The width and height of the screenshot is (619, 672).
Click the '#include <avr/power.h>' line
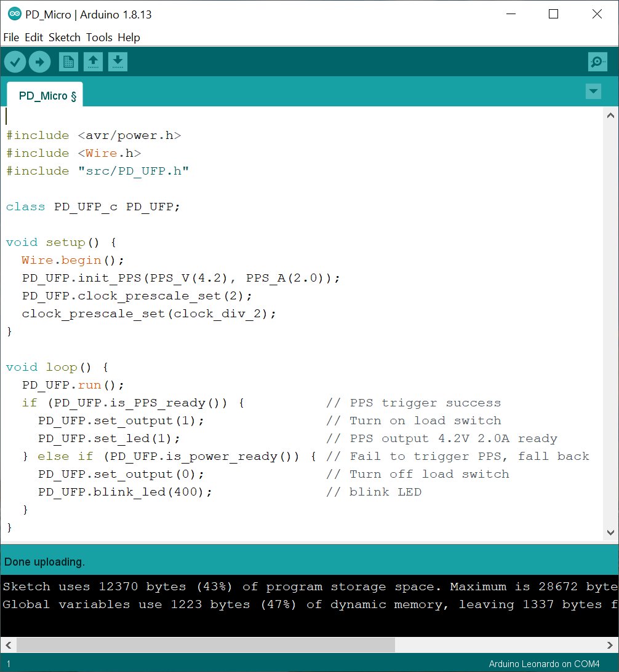point(94,135)
